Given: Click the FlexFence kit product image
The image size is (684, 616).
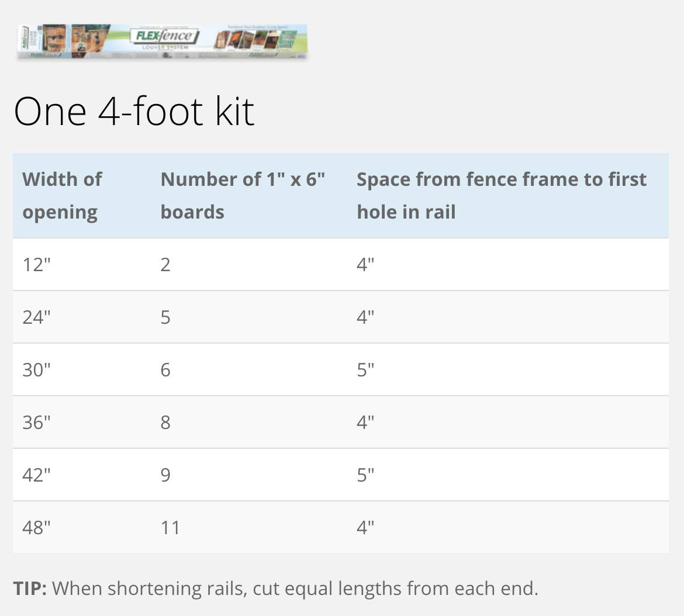Looking at the screenshot, I should click(162, 41).
